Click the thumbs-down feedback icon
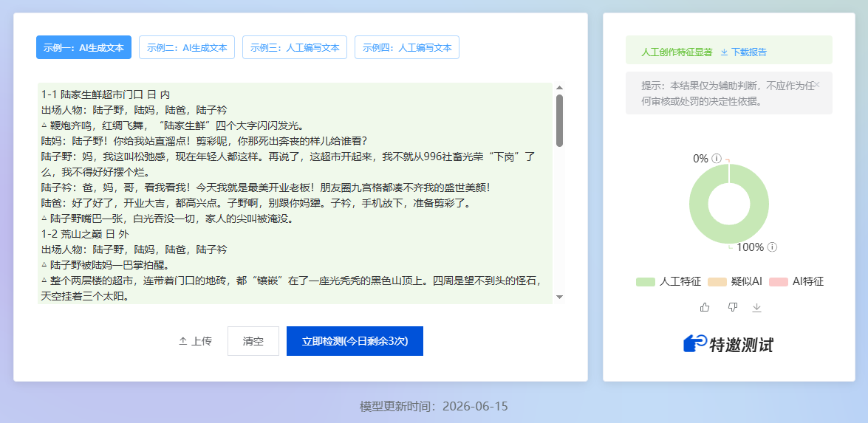Viewport: 868px width, 423px height. tap(733, 307)
